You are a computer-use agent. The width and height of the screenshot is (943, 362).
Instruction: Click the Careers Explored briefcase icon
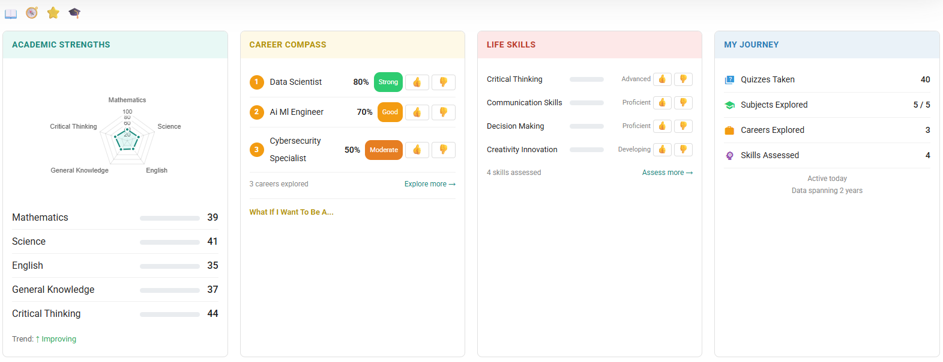click(730, 130)
